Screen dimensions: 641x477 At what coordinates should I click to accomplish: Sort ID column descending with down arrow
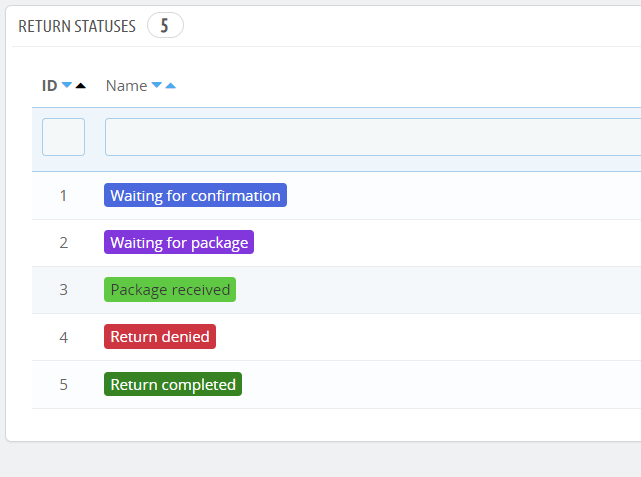67,86
